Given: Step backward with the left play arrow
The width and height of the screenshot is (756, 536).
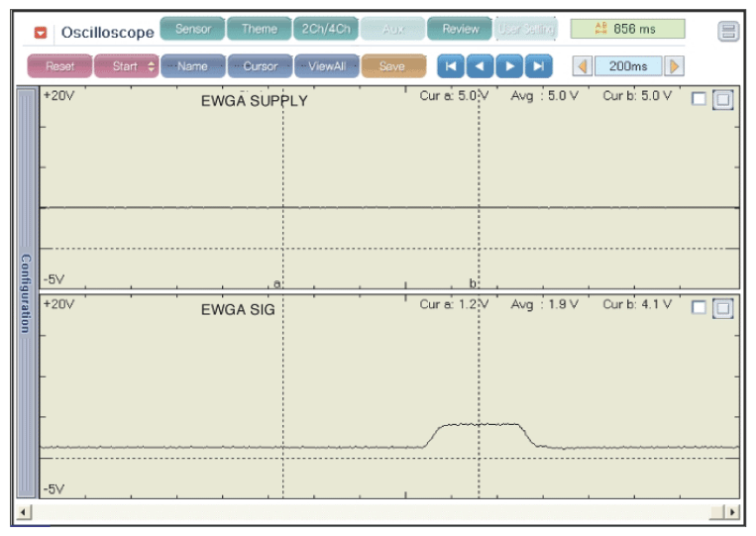Looking at the screenshot, I should pos(481,66).
